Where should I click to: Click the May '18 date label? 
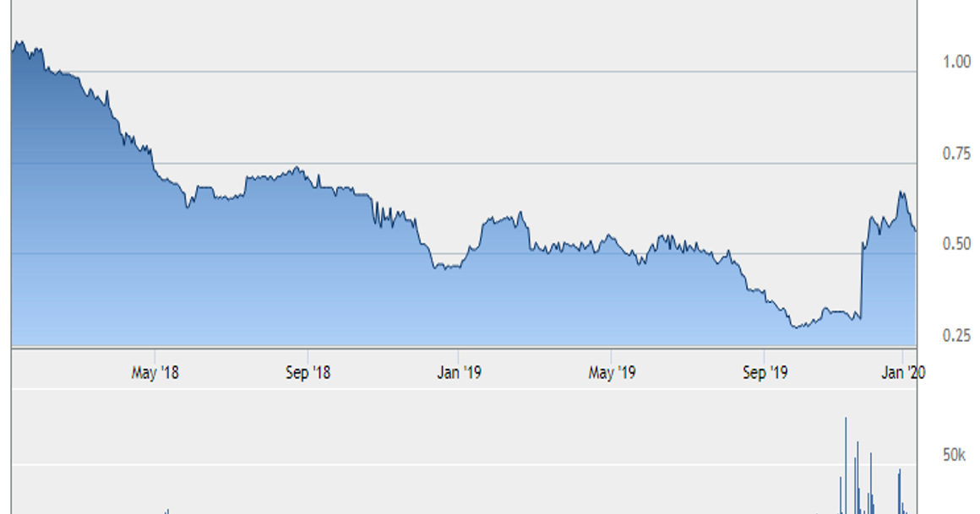coord(155,373)
